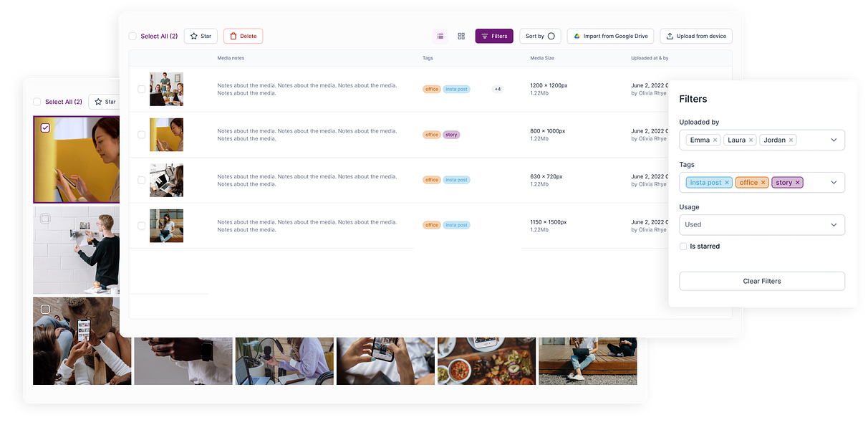This screenshot has width=868, height=430.
Task: Remove Laura from Uploaded by filter
Action: point(751,140)
